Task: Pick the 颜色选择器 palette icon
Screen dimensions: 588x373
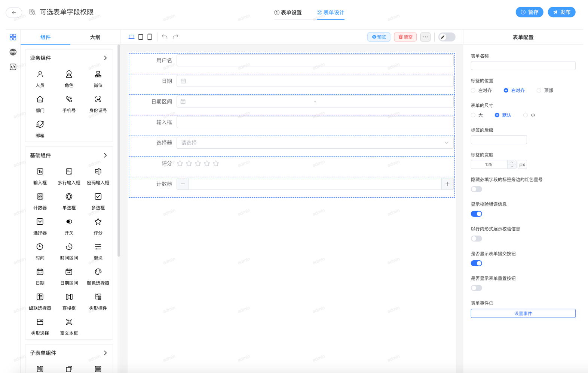Action: pyautogui.click(x=98, y=272)
